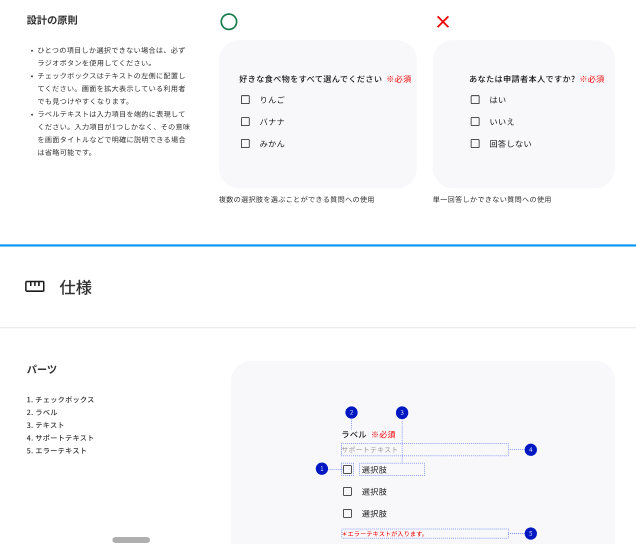Click the red エラーテキストが入ります text
Screen dimensions: 636x544
pos(383,534)
